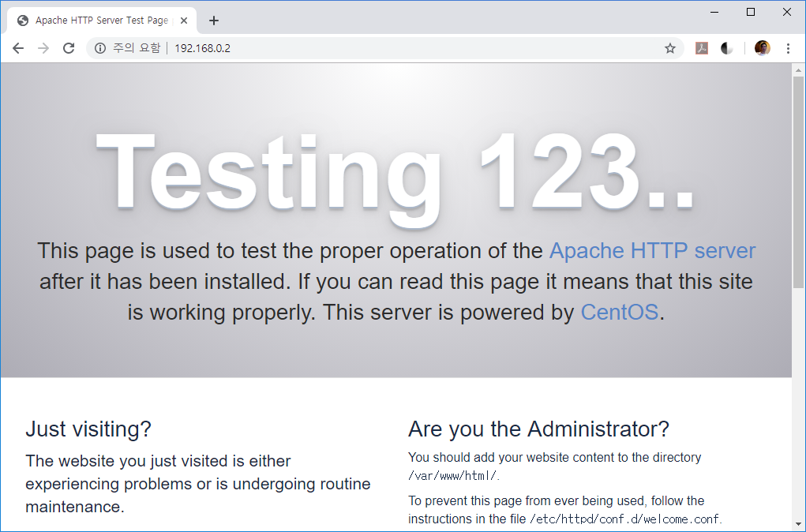Viewport: 806px width, 532px height.
Task: Open the CentOS link
Action: coord(619,312)
